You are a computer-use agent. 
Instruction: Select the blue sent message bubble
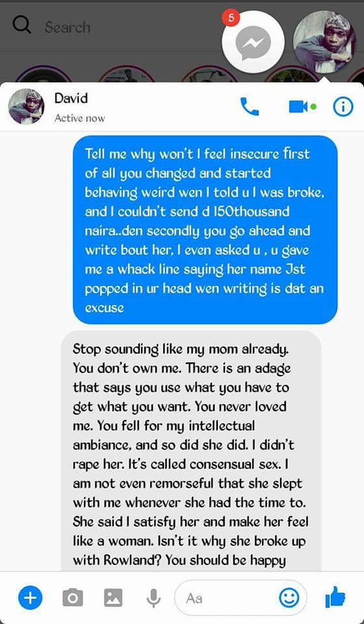click(x=205, y=229)
